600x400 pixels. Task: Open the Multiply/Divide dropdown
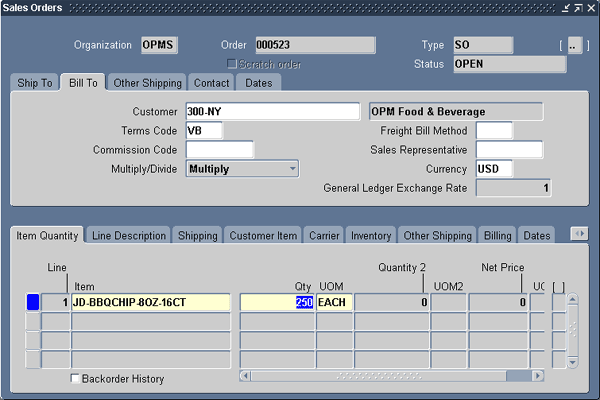[x=242, y=169]
